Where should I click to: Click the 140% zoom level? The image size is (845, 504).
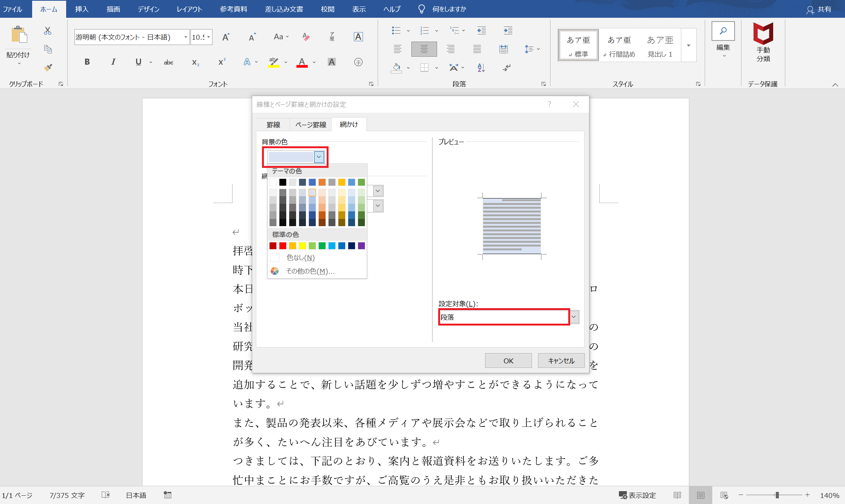829,495
